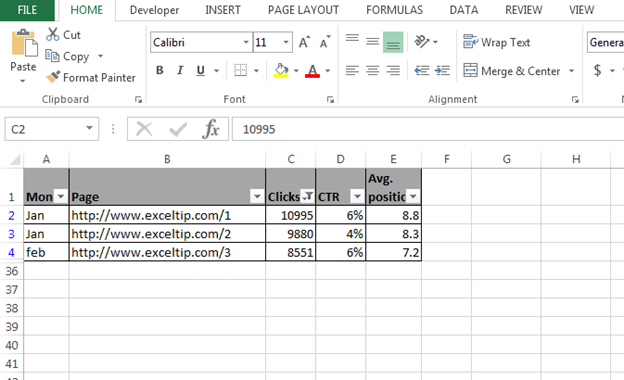Screen dimensions: 624x380
Task: Toggle Wrap Text on selected cell
Action: pyautogui.click(x=497, y=42)
